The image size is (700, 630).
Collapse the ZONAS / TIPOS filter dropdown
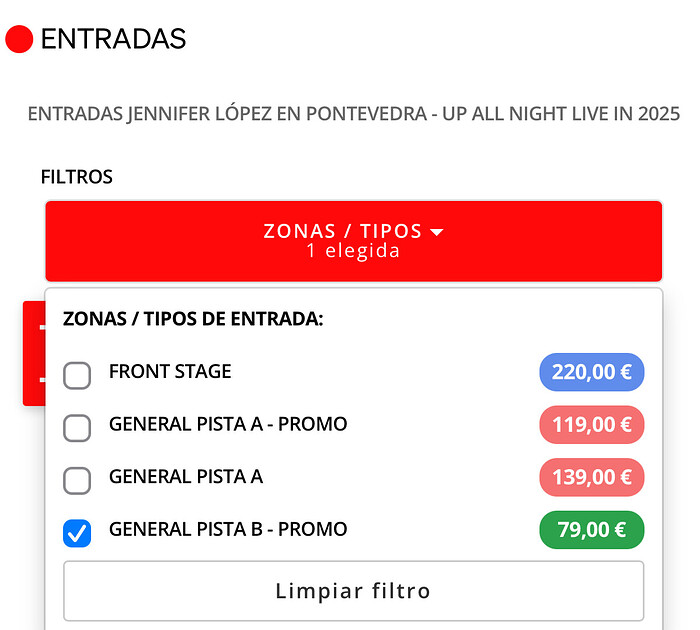[354, 241]
